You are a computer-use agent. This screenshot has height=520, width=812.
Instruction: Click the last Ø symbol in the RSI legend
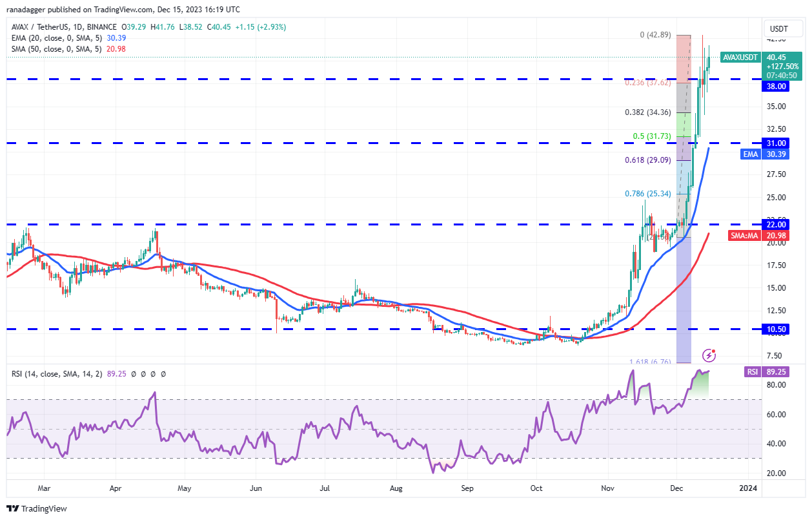pos(163,373)
